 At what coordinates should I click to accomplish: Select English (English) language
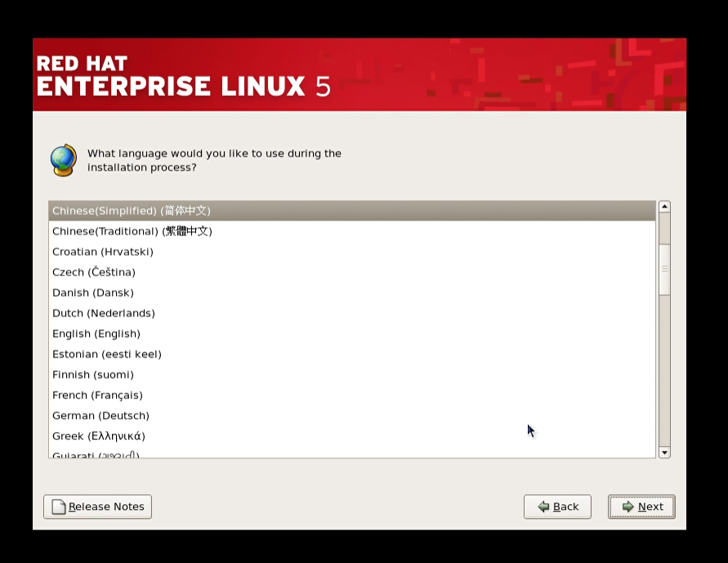[x=352, y=333]
